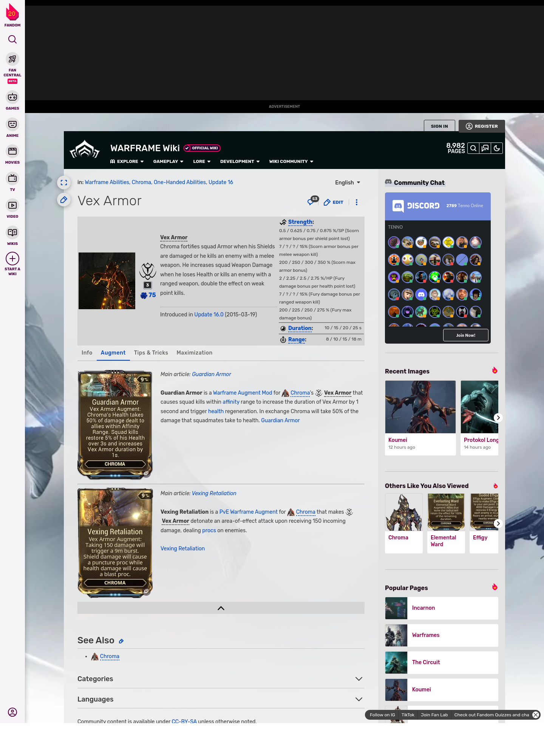This screenshot has height=756, width=544.
Task: Open the Guardian Armor main article link
Action: coord(212,374)
